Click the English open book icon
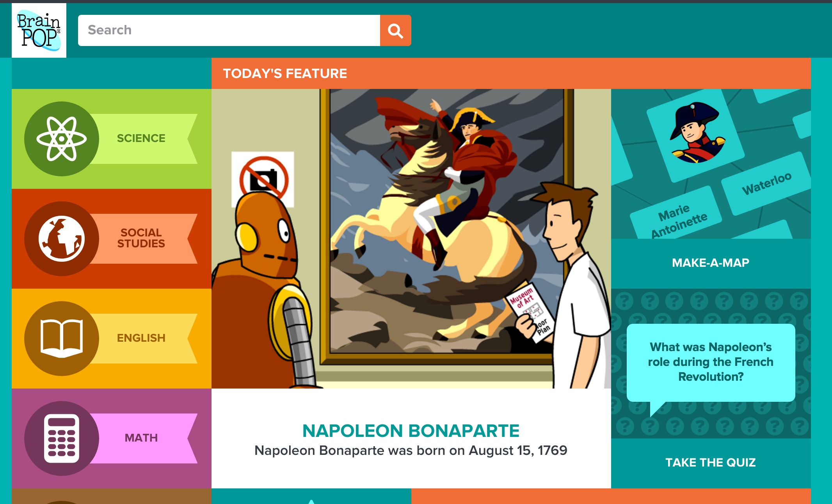832x504 pixels. (x=62, y=339)
